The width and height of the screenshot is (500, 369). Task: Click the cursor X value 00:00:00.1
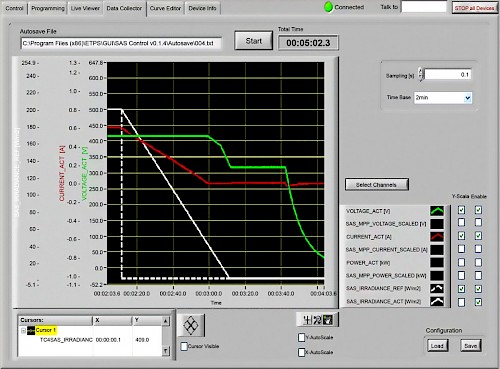click(x=108, y=340)
